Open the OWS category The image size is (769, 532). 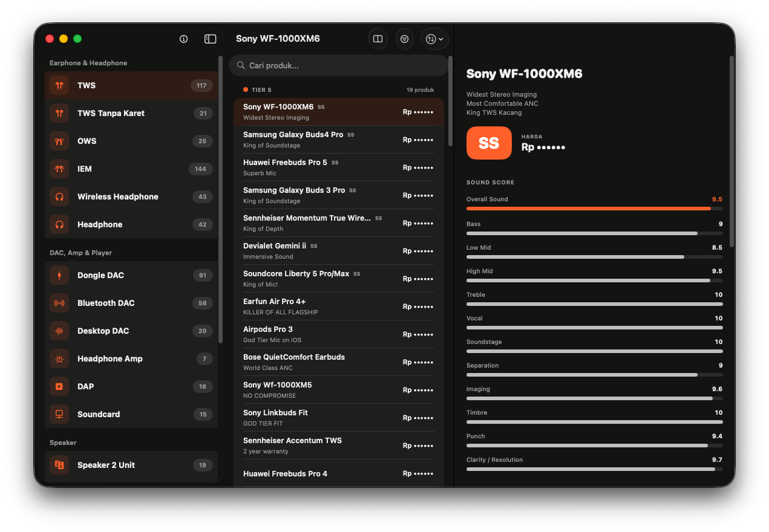131,141
